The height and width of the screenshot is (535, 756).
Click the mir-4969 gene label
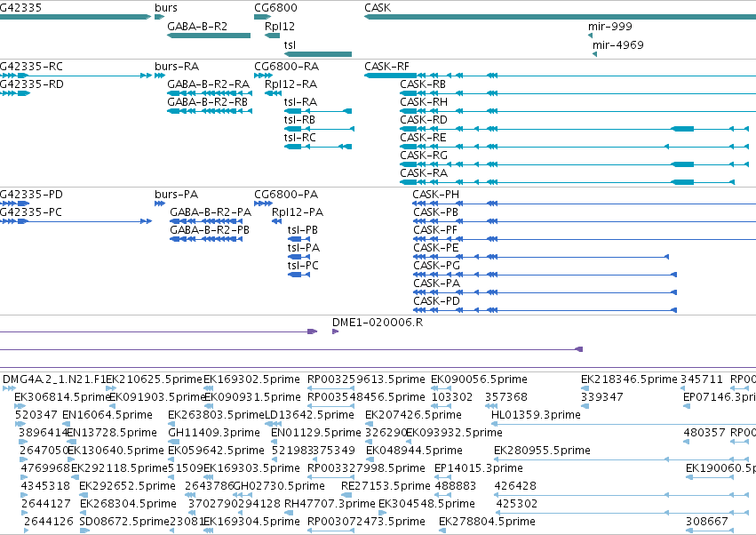[618, 44]
